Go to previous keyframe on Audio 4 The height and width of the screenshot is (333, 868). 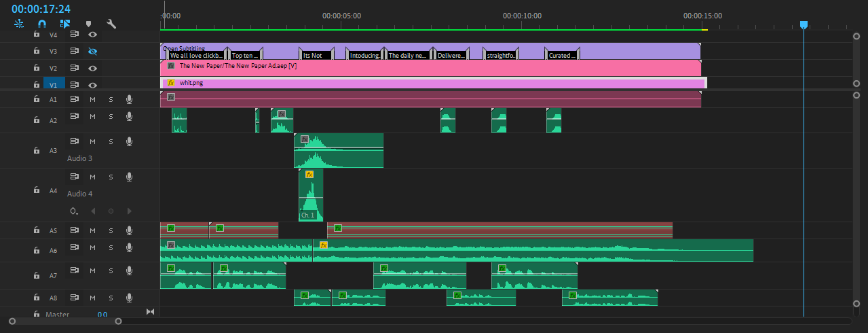tap(93, 211)
